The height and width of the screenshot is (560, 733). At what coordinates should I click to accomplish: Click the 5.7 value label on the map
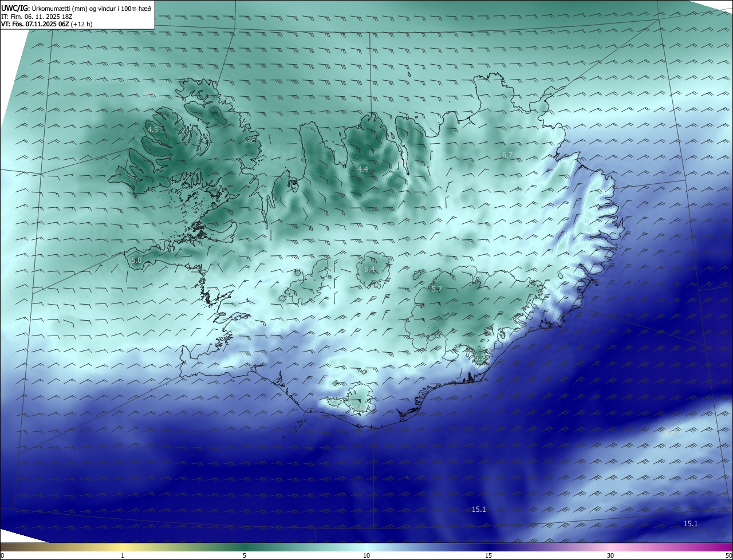[x=437, y=289]
